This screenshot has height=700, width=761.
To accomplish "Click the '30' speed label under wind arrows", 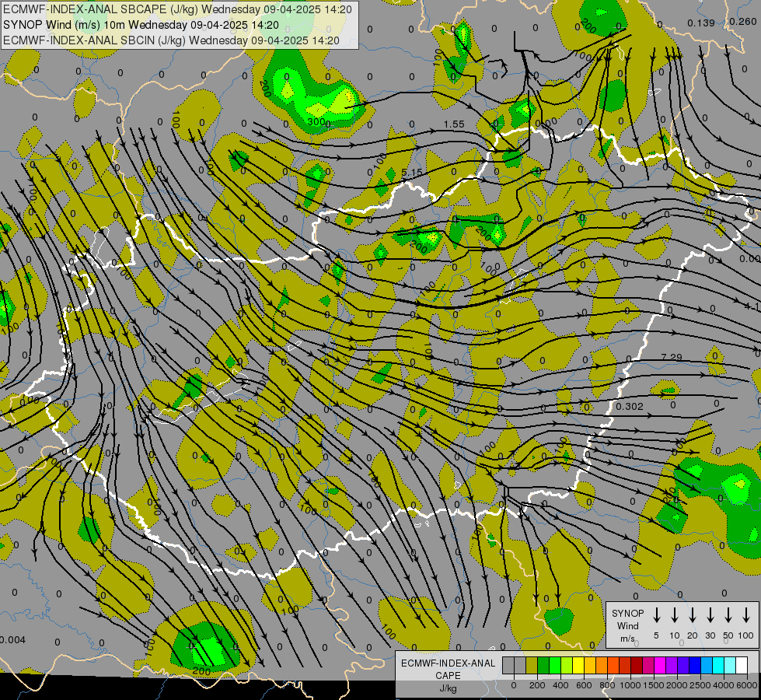I will pos(710,635).
